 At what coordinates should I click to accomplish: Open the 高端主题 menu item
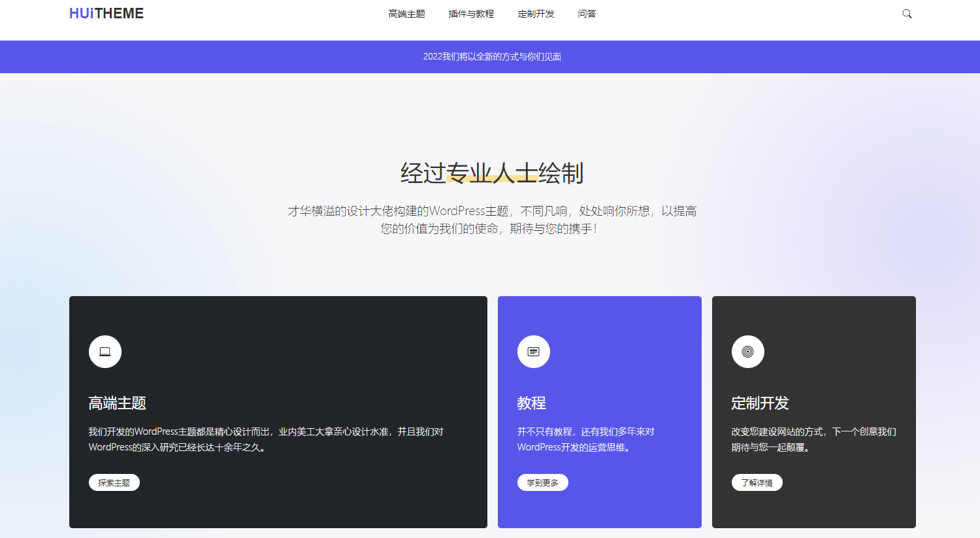[x=406, y=13]
